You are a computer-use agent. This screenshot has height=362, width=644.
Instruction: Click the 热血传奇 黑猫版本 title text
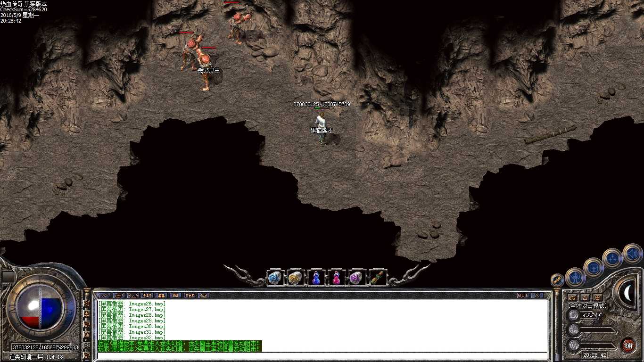[24, 3]
